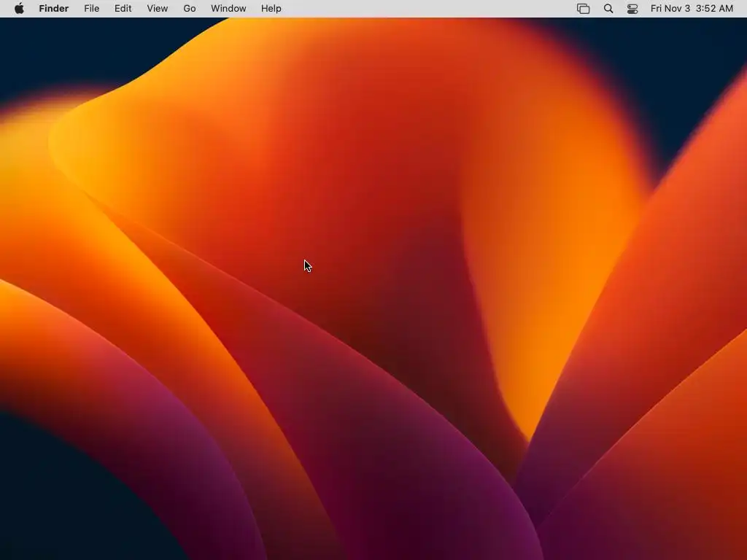Open the File menu
The width and height of the screenshot is (747, 560).
pos(91,9)
